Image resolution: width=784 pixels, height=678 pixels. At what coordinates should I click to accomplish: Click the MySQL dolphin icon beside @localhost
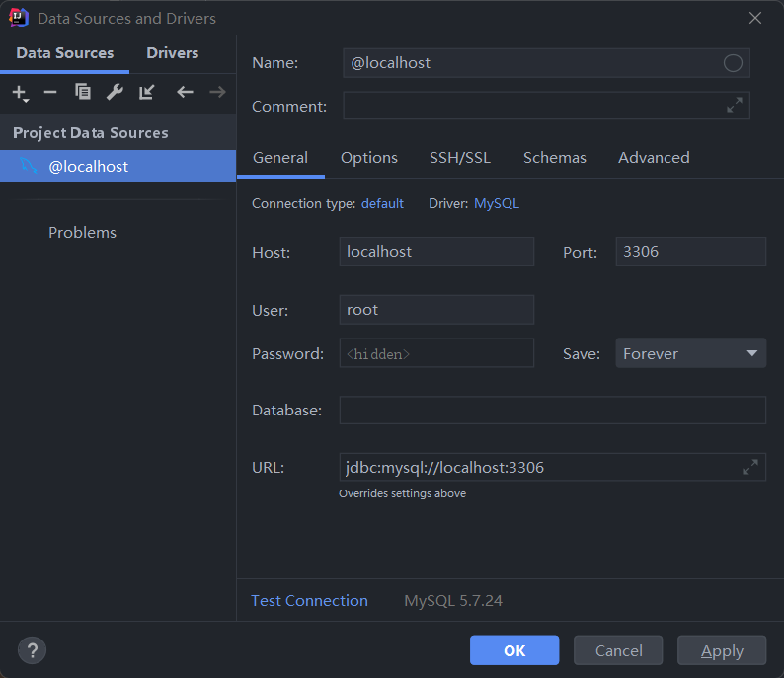(29, 166)
